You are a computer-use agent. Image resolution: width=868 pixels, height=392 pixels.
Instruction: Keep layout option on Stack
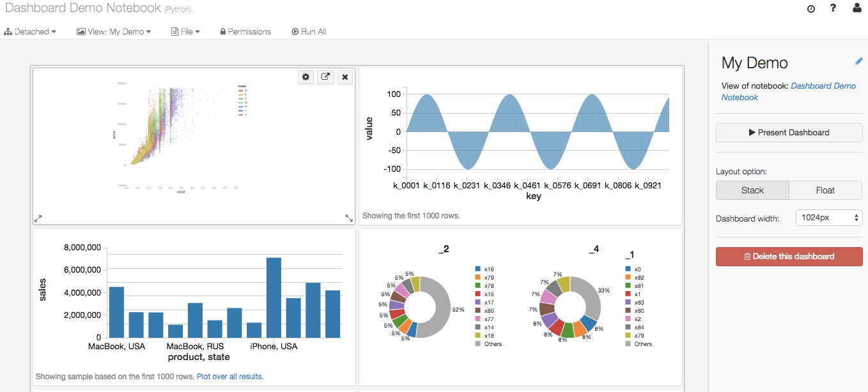click(752, 190)
